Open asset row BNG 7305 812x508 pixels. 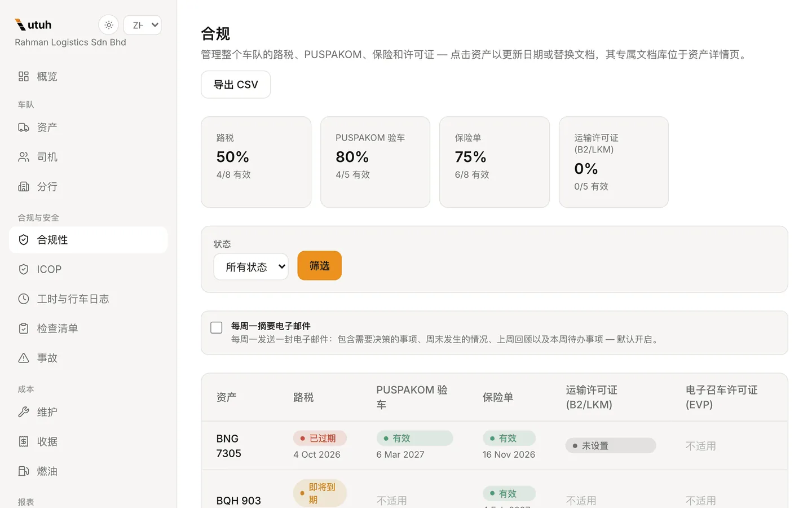click(x=495, y=446)
